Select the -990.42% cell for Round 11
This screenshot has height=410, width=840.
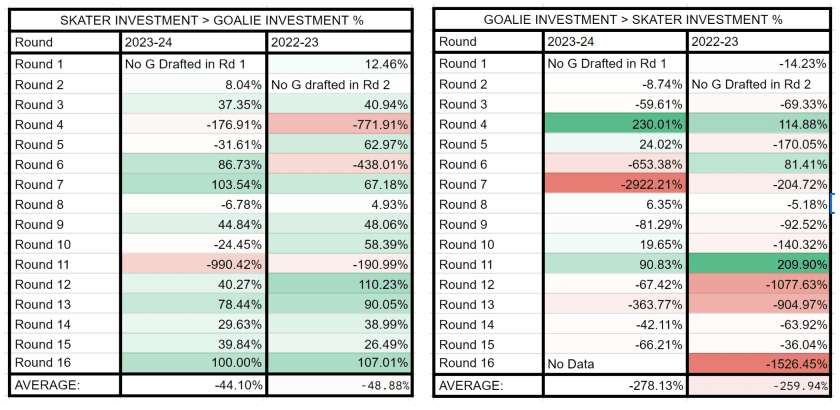pyautogui.click(x=193, y=264)
